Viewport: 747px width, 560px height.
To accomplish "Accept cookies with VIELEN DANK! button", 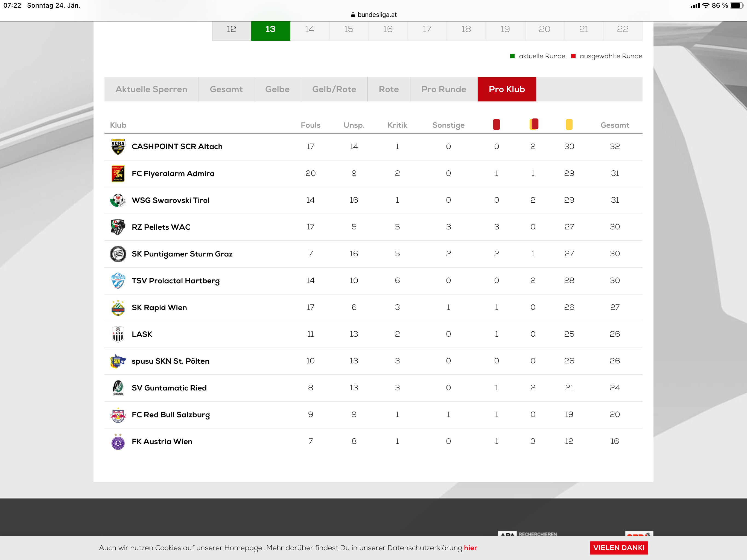I will pyautogui.click(x=619, y=548).
